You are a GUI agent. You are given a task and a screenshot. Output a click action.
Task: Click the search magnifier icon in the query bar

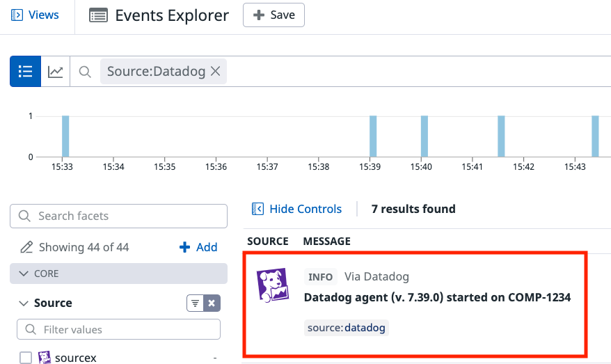[85, 72]
